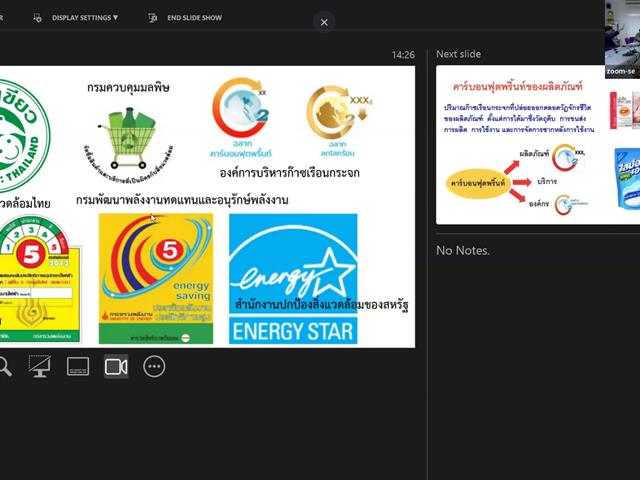Click the 'No Notes.' text area
Viewport: 640px width, 480px height.
[x=463, y=250]
